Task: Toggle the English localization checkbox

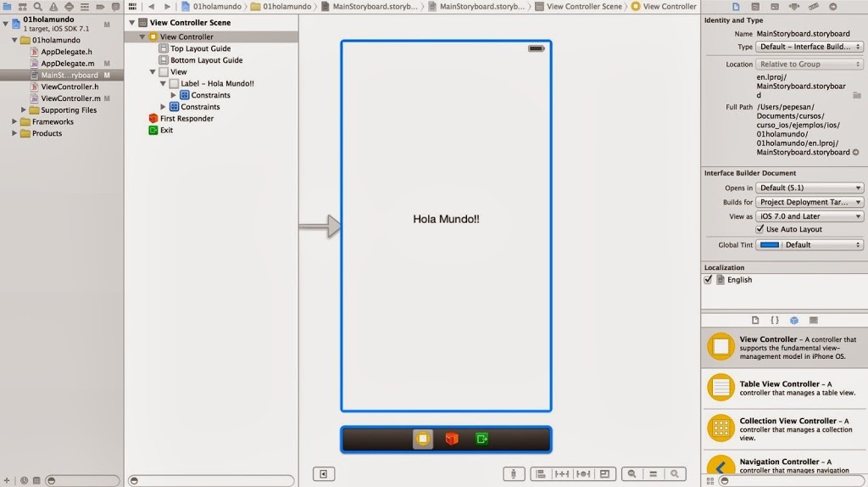Action: pyautogui.click(x=708, y=280)
